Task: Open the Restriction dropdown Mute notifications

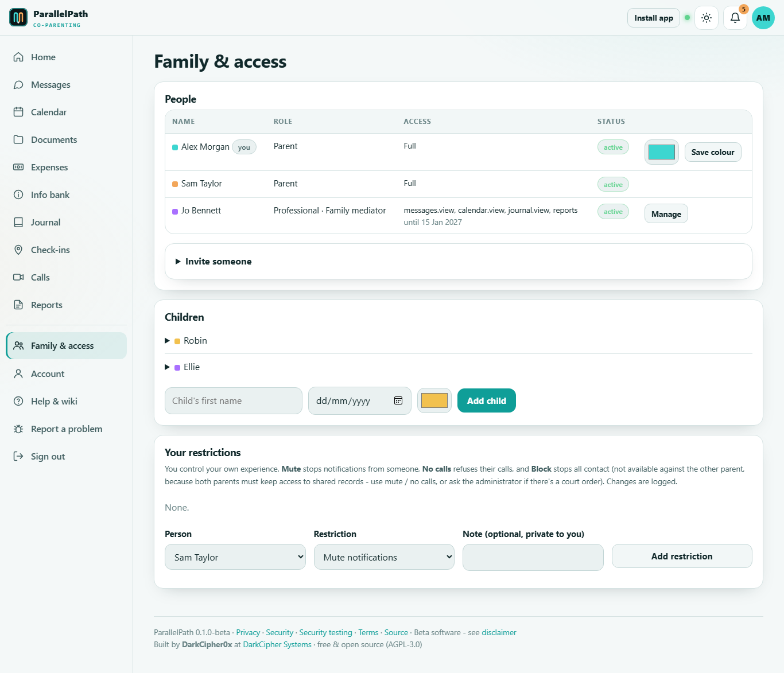Action: [384, 557]
